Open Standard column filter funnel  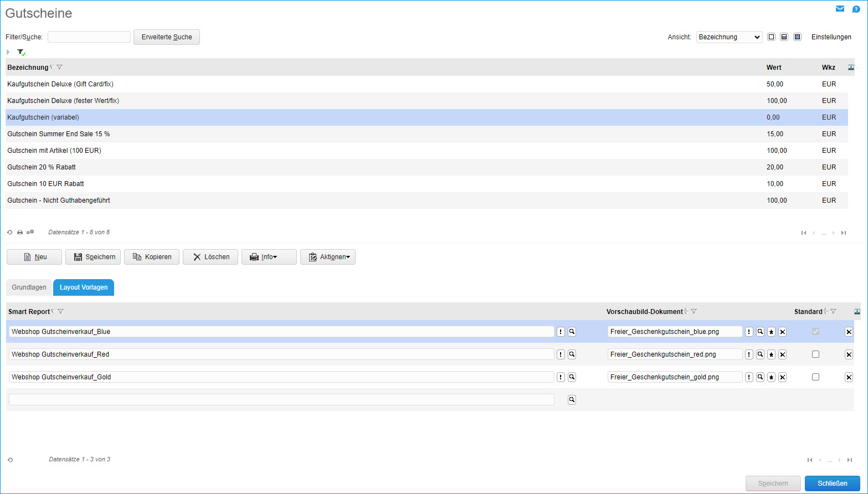click(834, 312)
